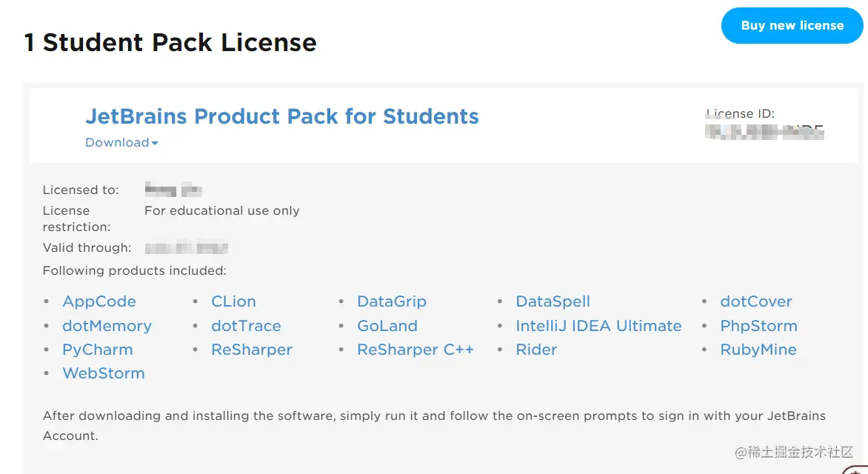
Task: Open the WebStorm product link
Action: tap(104, 373)
